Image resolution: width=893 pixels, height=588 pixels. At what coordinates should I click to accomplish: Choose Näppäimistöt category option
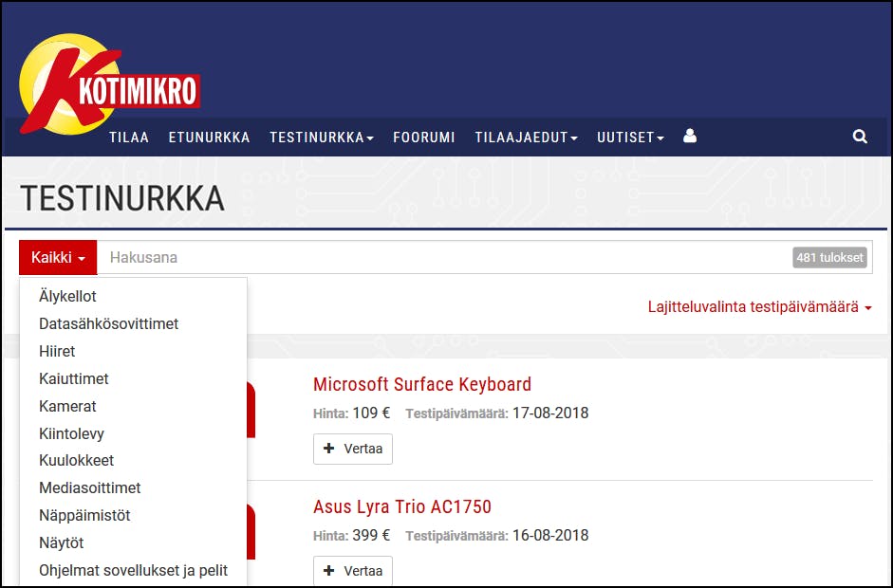[x=84, y=516]
